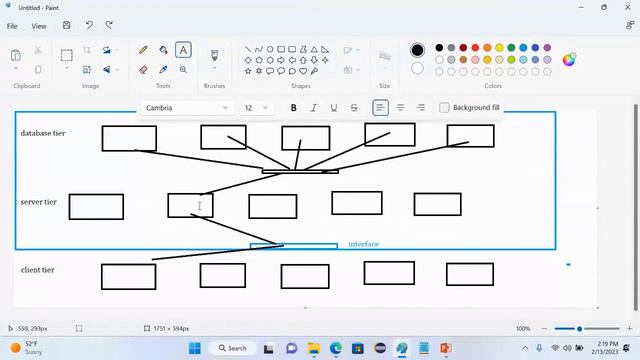Pick the red color swatch

(475, 48)
